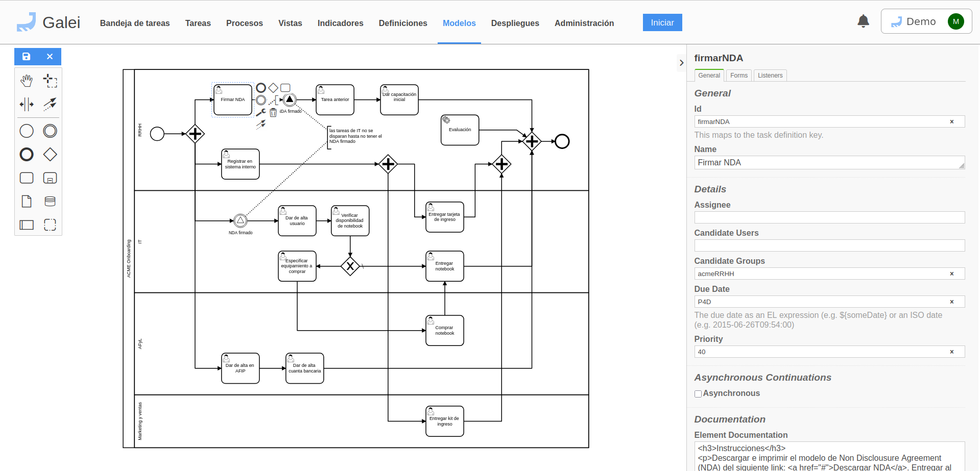Image resolution: width=980 pixels, height=471 pixels.
Task: Select the Create data store tool
Action: click(x=50, y=201)
